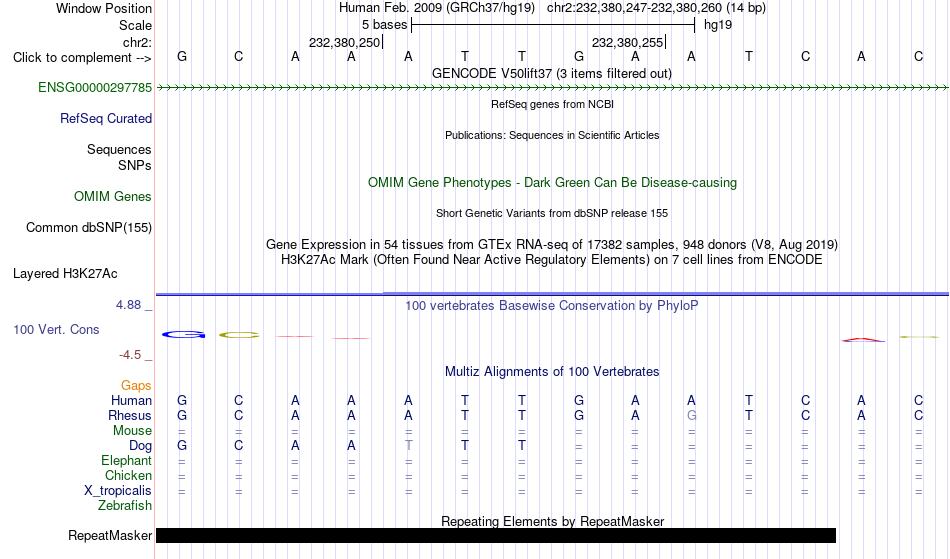Select the Scale track label
Screen dimensions: 950x559
click(x=135, y=25)
